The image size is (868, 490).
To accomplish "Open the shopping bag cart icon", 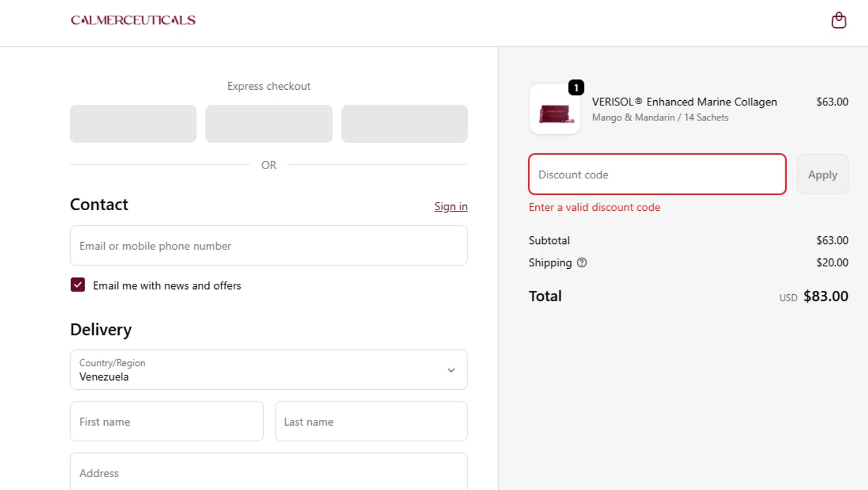I will point(838,20).
